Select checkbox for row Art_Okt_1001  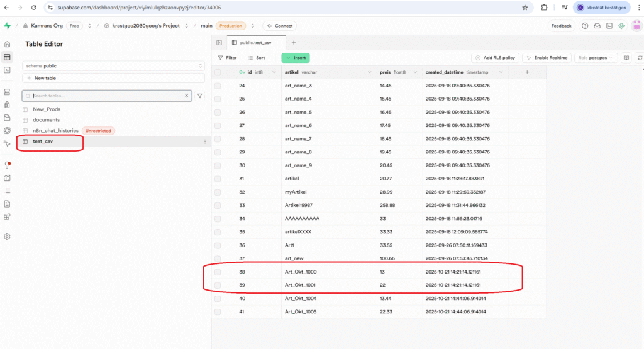click(x=218, y=285)
